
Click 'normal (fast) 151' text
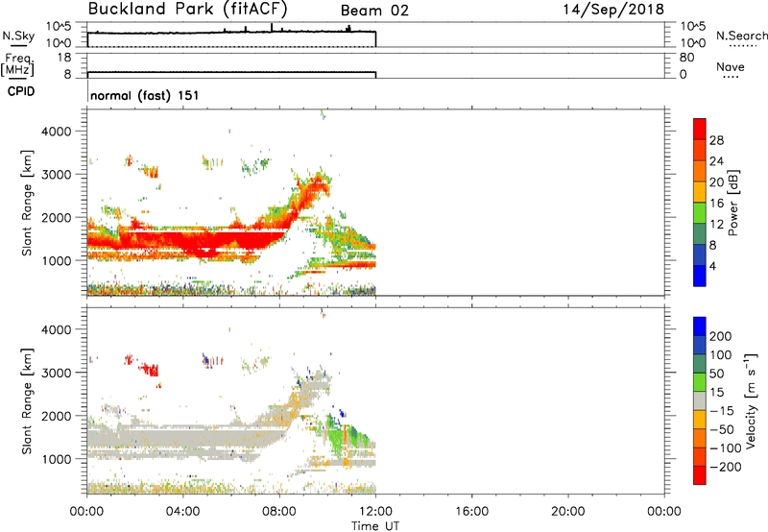point(145,95)
